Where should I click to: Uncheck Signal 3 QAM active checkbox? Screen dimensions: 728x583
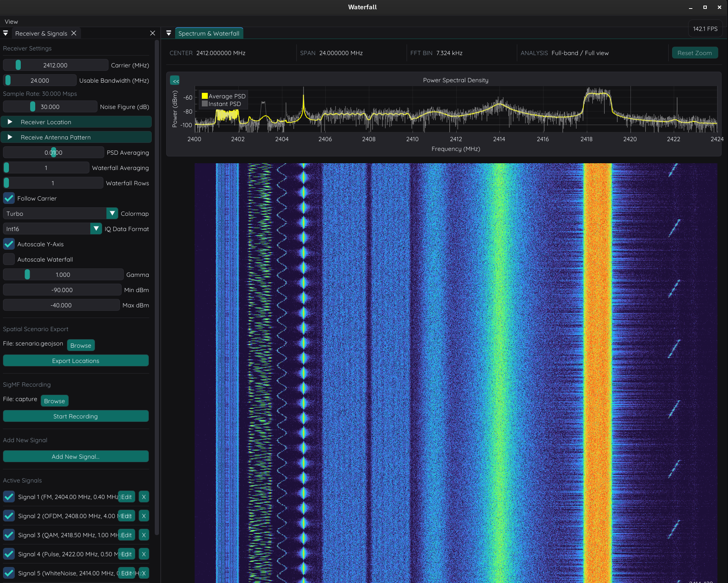[x=9, y=535]
